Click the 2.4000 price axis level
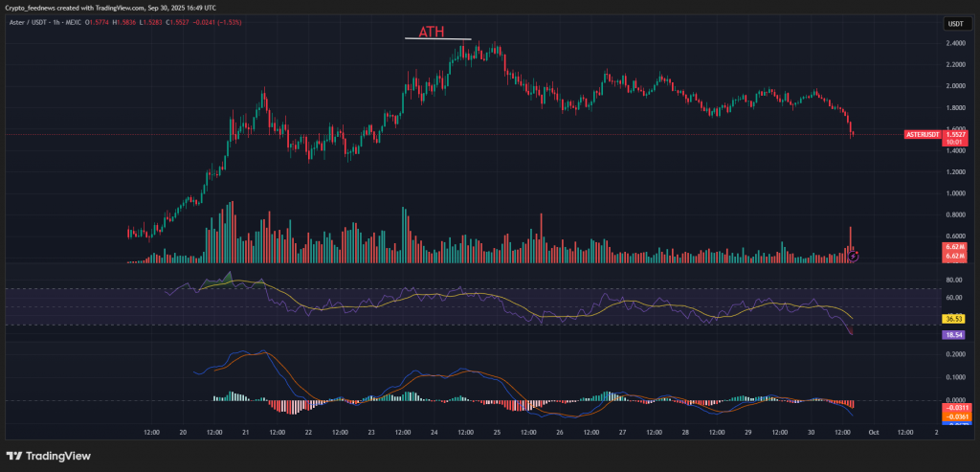Screen dimensions: 980x472 pyautogui.click(x=954, y=44)
